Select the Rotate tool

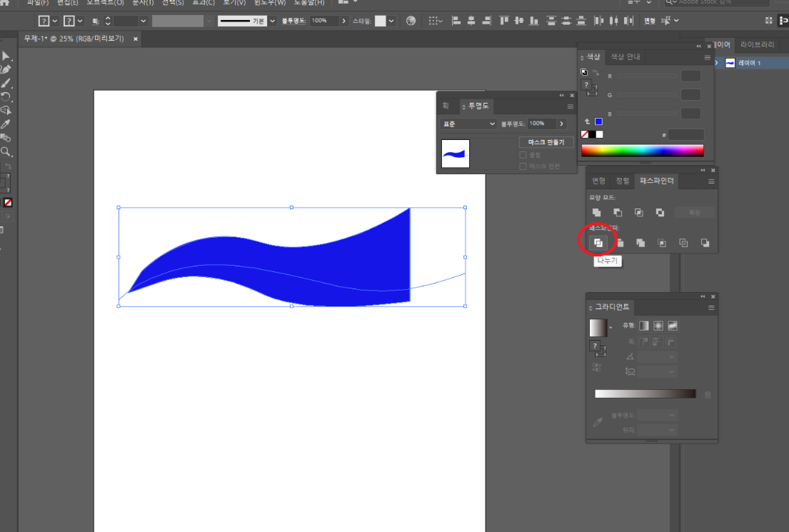6,96
